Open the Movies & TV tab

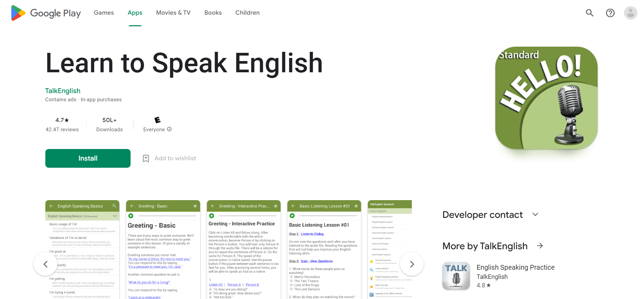click(x=173, y=13)
